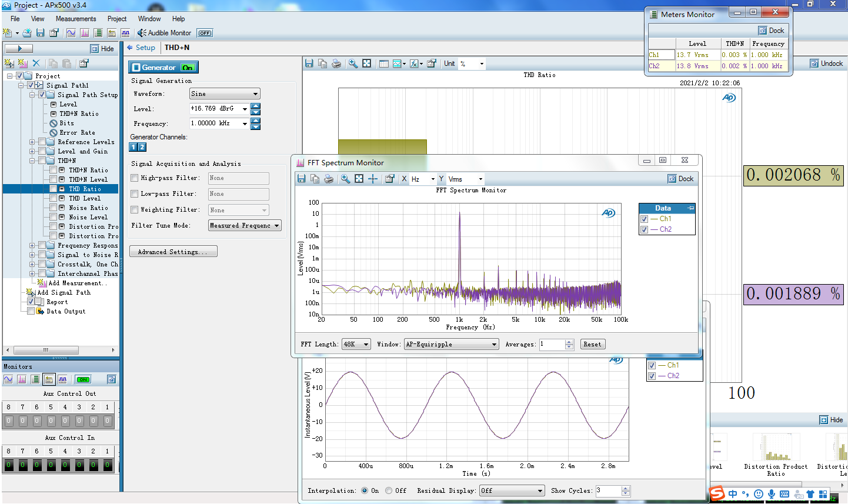Click the project properties icon in main toolbar
This screenshot has width=848, height=504.
[x=54, y=33]
